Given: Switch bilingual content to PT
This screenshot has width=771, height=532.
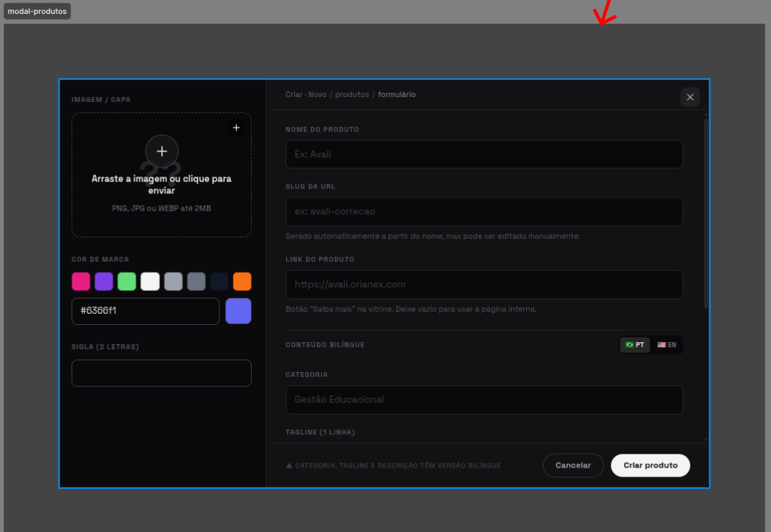Looking at the screenshot, I should [635, 345].
